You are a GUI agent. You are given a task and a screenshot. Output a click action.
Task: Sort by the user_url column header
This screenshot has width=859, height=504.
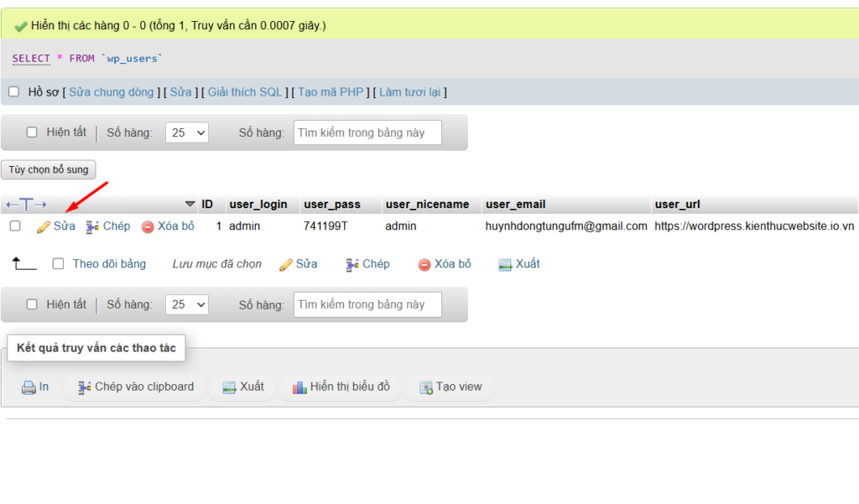[x=678, y=205]
